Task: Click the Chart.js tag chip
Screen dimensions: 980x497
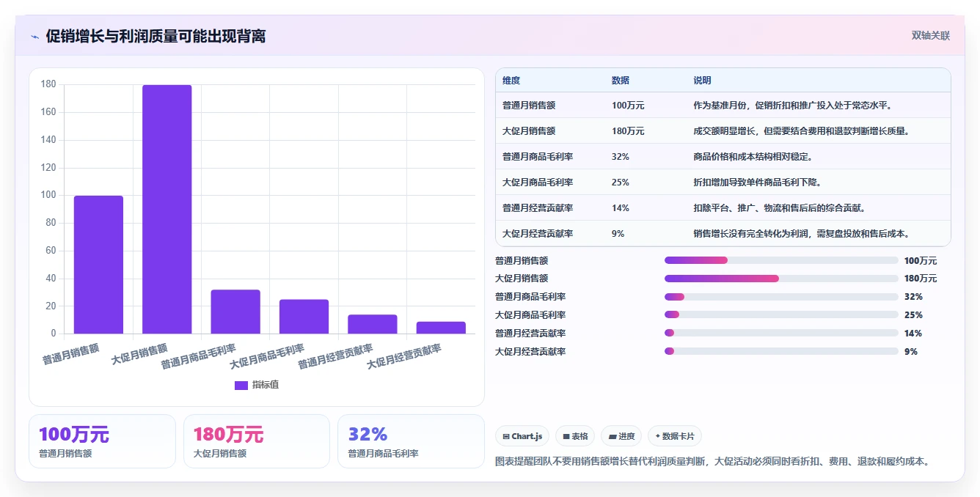Action: click(x=522, y=436)
